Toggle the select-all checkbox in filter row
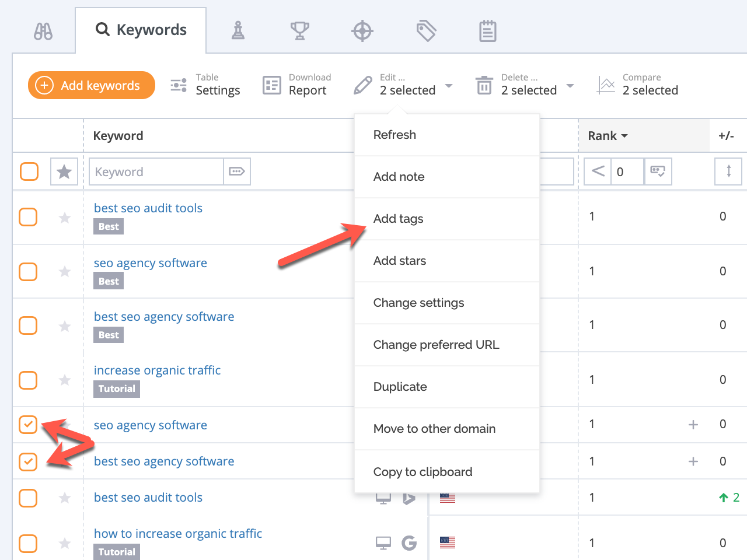The width and height of the screenshot is (747, 560). coord(29,172)
